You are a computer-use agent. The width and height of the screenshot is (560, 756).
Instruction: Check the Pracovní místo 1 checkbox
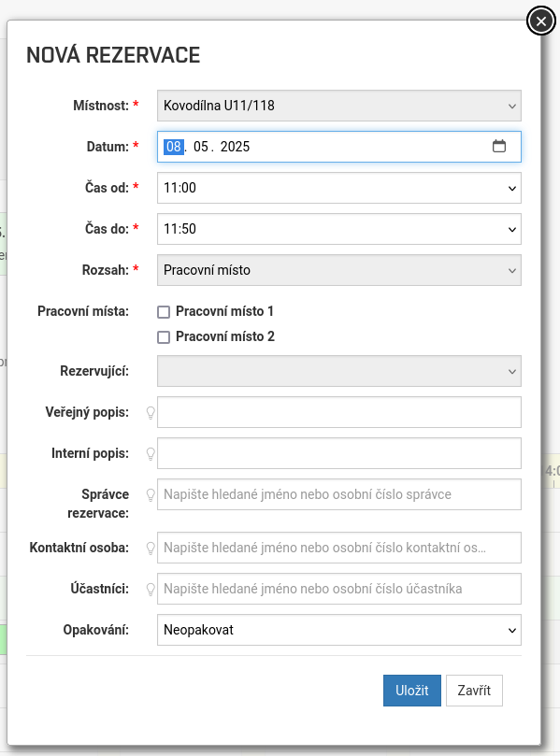point(164,312)
